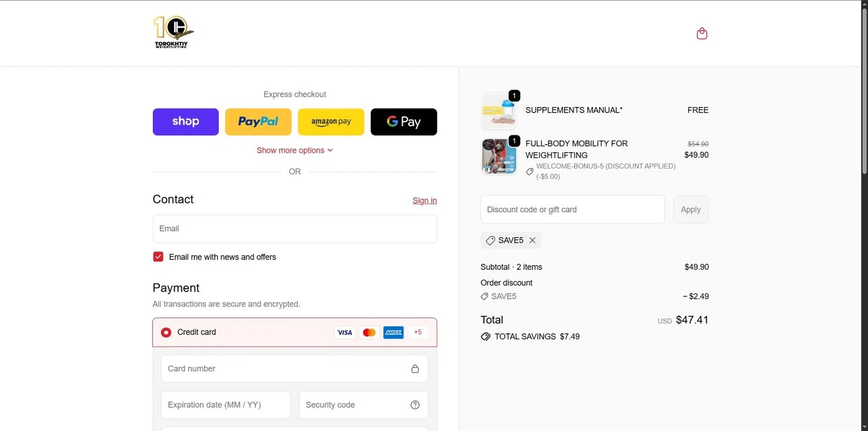Image resolution: width=868 pixels, height=431 pixels.
Task: Click the SAVE5 chip tag icon
Action: point(490,240)
